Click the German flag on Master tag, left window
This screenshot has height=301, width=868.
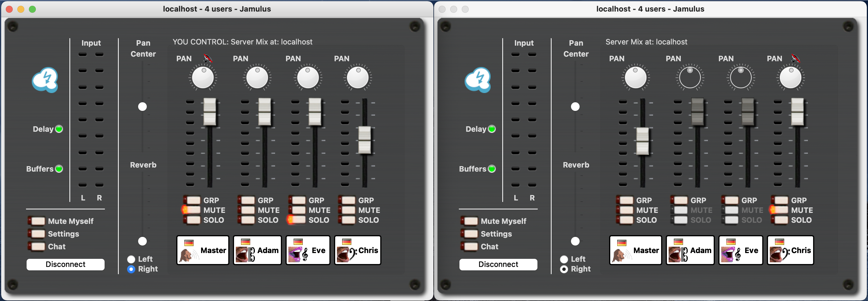click(x=189, y=242)
